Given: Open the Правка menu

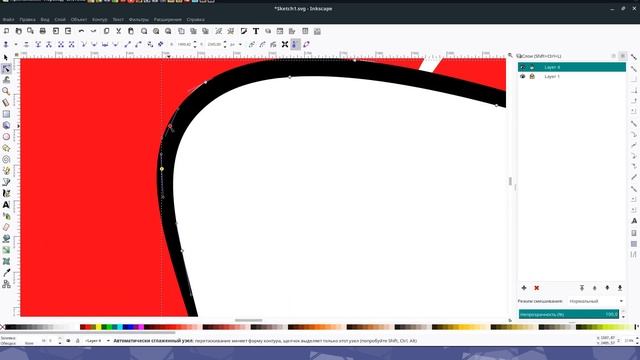Looking at the screenshot, I should pyautogui.click(x=27, y=19).
